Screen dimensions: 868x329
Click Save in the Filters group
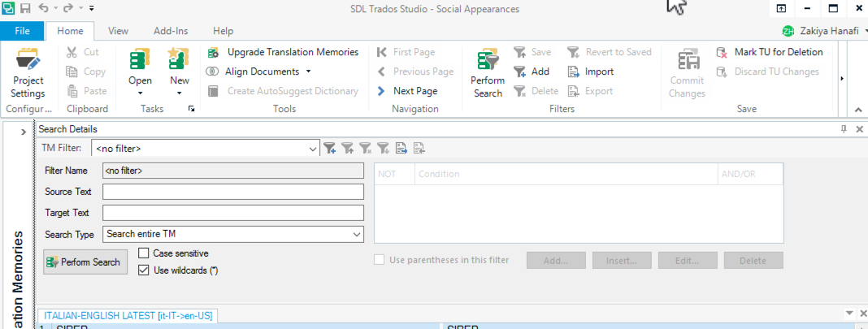532,52
